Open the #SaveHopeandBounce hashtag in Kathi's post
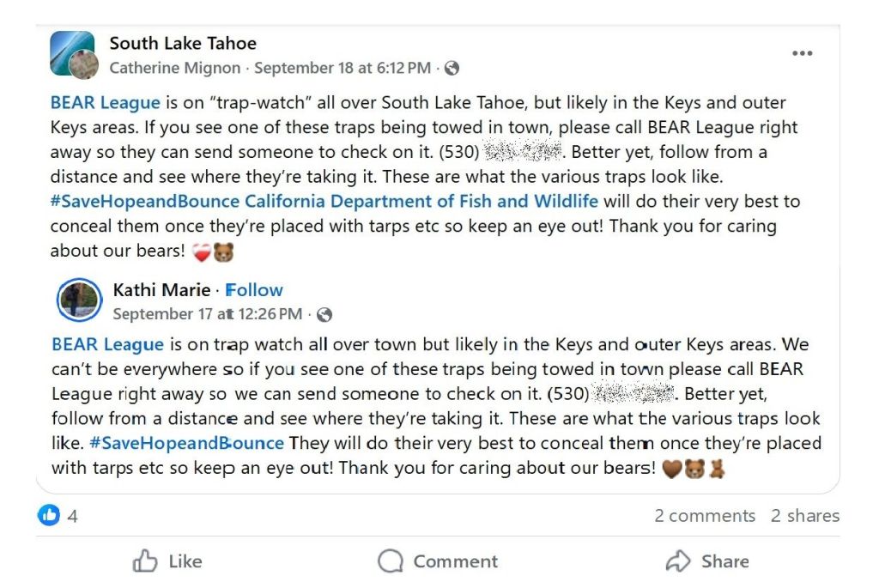Viewport: 879px width, 588px height. click(x=186, y=444)
